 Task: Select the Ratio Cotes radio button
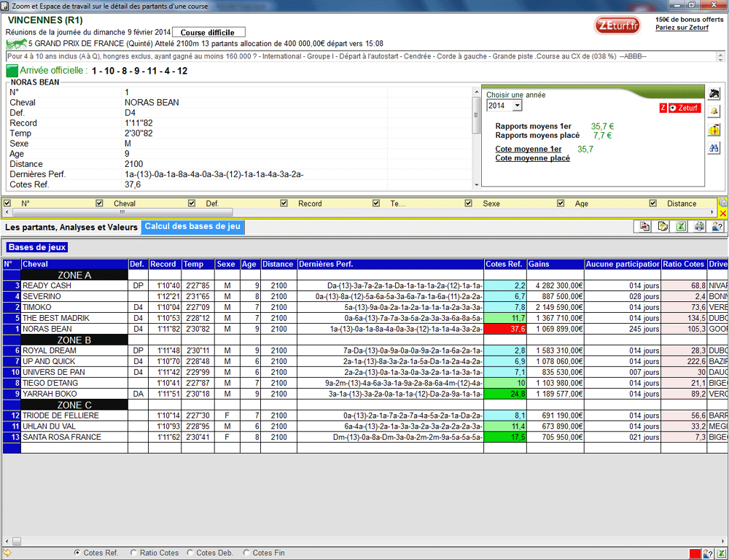coord(133,553)
